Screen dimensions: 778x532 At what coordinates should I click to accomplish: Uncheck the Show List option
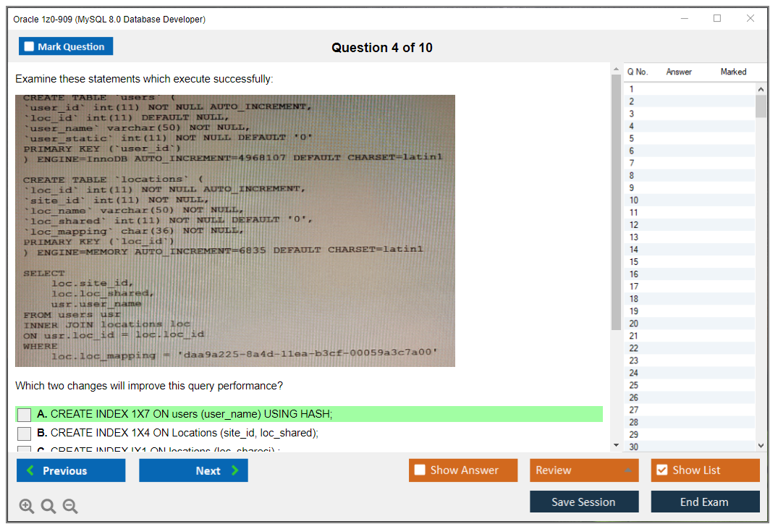point(661,470)
